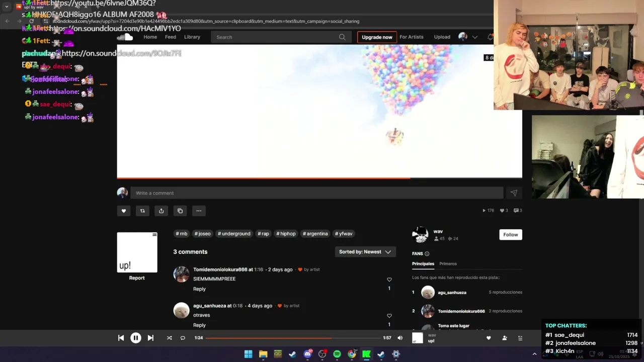The height and width of the screenshot is (362, 644).
Task: Go to Home in SoundCloud nav
Action: pyautogui.click(x=150, y=37)
